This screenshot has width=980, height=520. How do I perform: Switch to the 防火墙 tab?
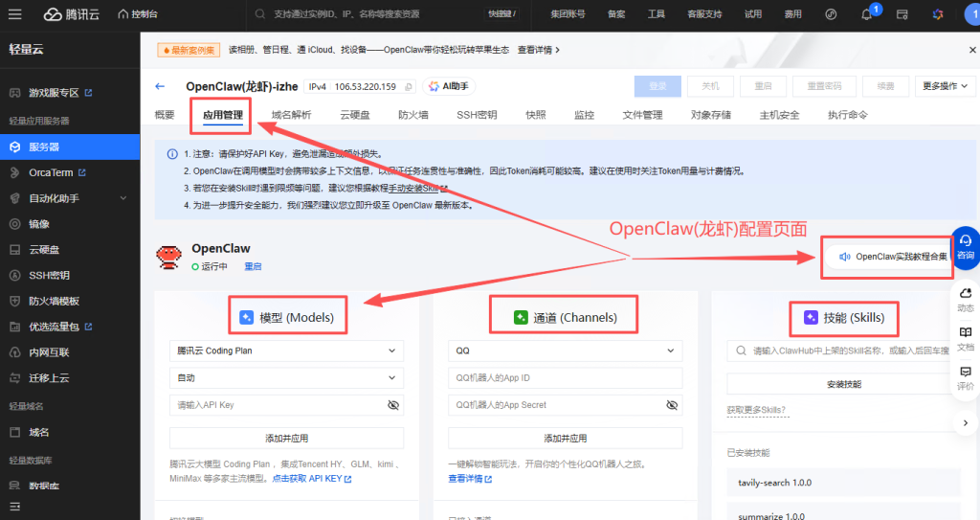pos(413,115)
